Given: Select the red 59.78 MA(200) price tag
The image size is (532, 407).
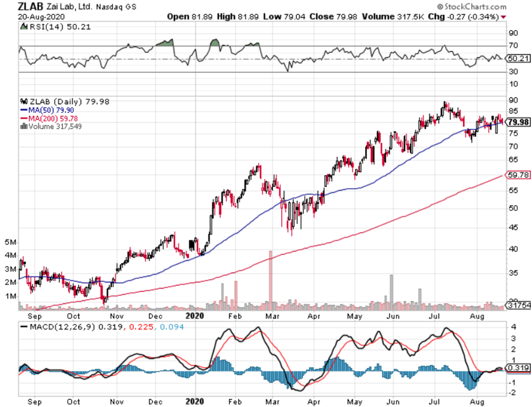Looking at the screenshot, I should tap(518, 175).
